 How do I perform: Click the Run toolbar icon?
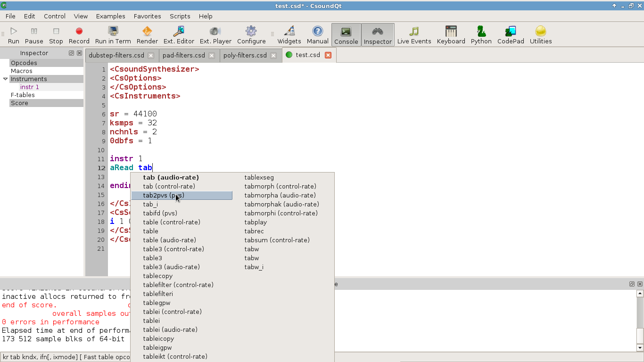tap(14, 35)
